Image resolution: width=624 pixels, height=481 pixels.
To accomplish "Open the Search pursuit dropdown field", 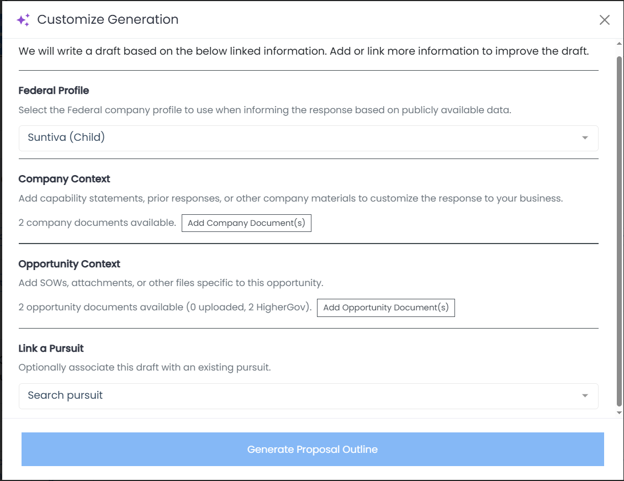I will pos(308,395).
